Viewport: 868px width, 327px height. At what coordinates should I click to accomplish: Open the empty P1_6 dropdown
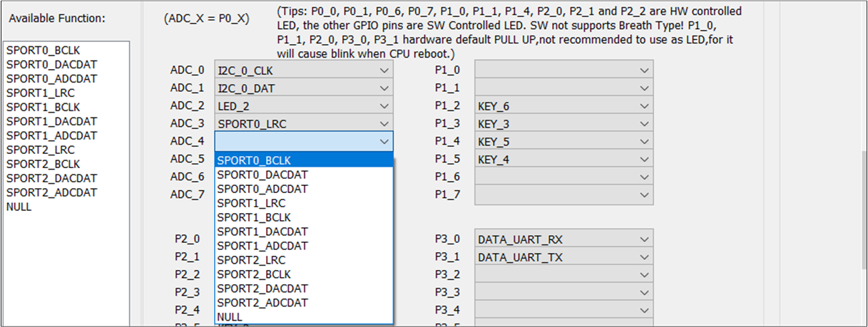563,177
